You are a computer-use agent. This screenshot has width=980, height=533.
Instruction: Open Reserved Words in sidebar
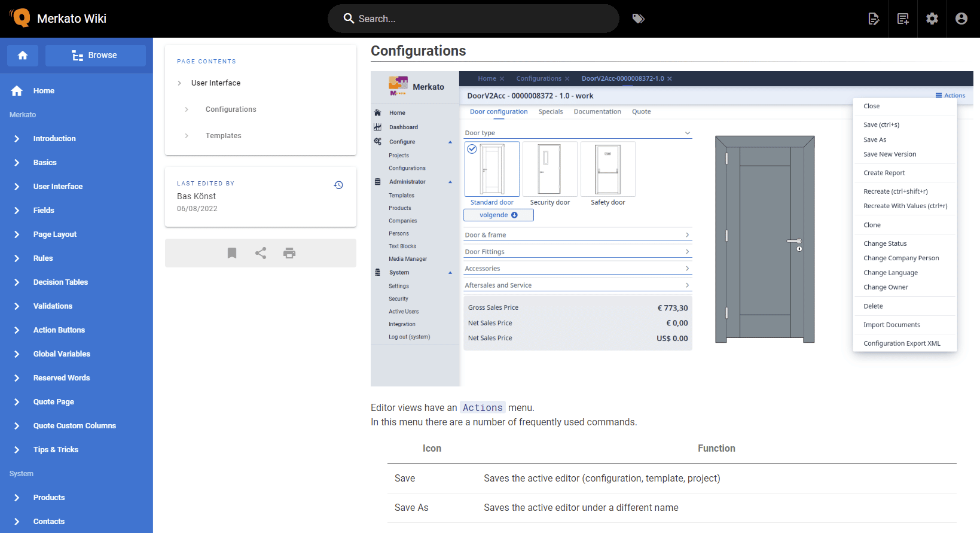pyautogui.click(x=77, y=378)
